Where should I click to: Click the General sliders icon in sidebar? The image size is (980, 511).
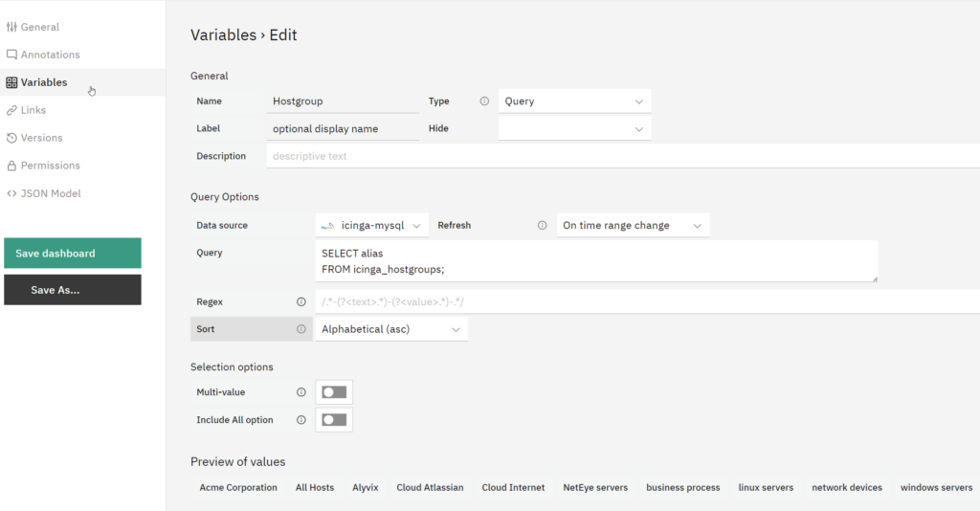tap(11, 27)
